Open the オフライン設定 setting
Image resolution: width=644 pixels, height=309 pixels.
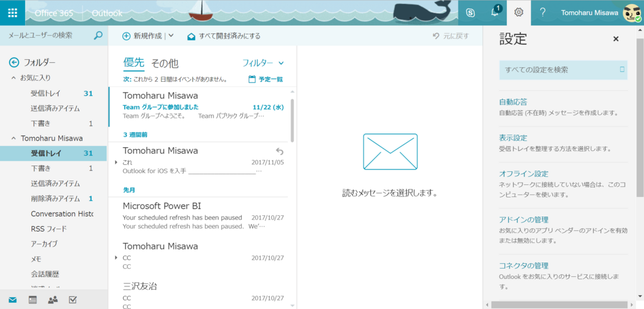point(524,174)
